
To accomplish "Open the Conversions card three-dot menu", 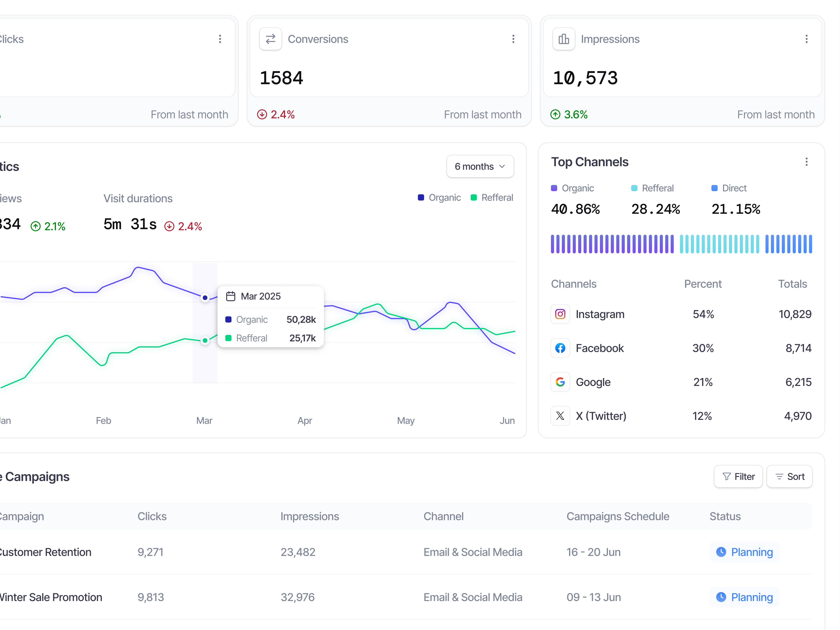I will coord(513,39).
